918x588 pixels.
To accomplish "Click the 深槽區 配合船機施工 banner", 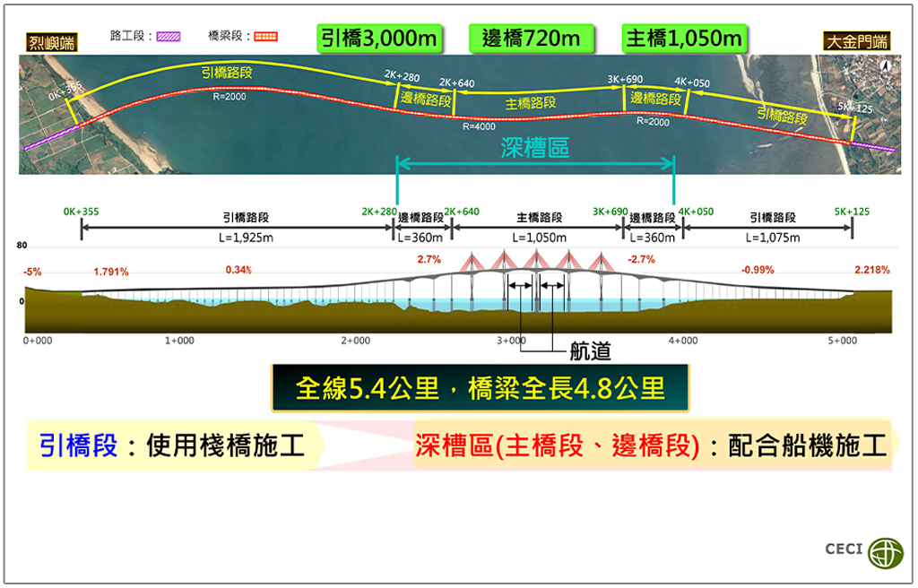I will (651, 445).
